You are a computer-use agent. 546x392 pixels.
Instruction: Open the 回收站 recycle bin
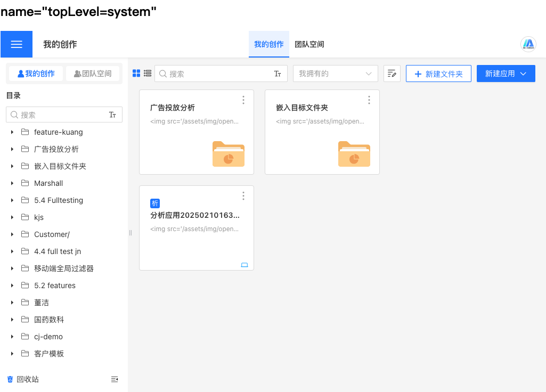23,379
